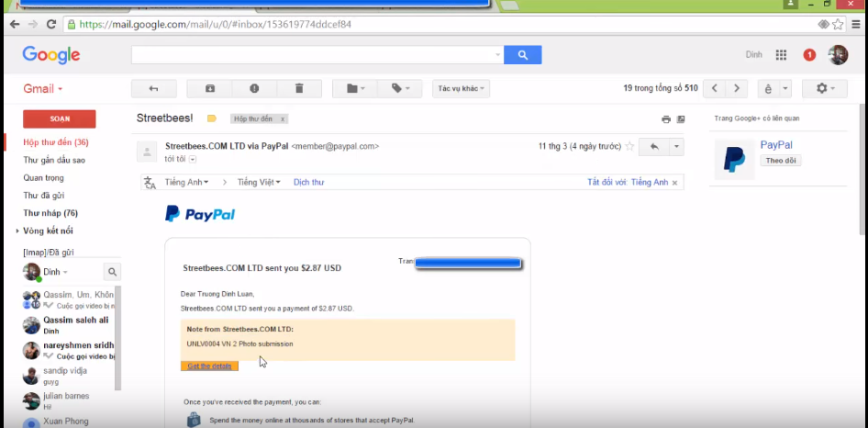Star the Streetbees email
Screen dimensions: 868x428
629,146
